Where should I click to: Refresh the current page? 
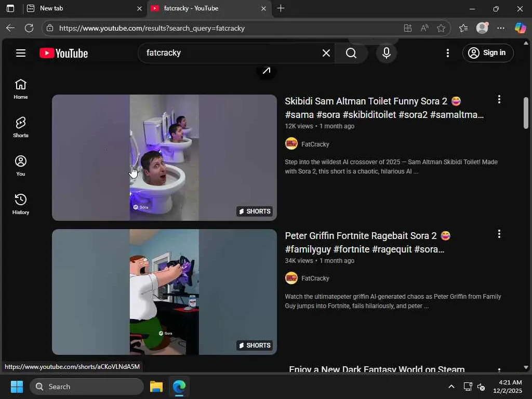29,28
